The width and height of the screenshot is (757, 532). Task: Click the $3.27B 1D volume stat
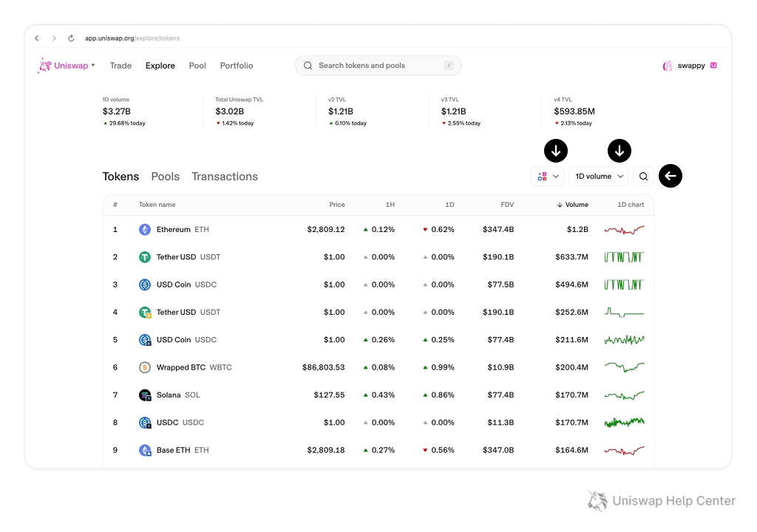(x=116, y=112)
